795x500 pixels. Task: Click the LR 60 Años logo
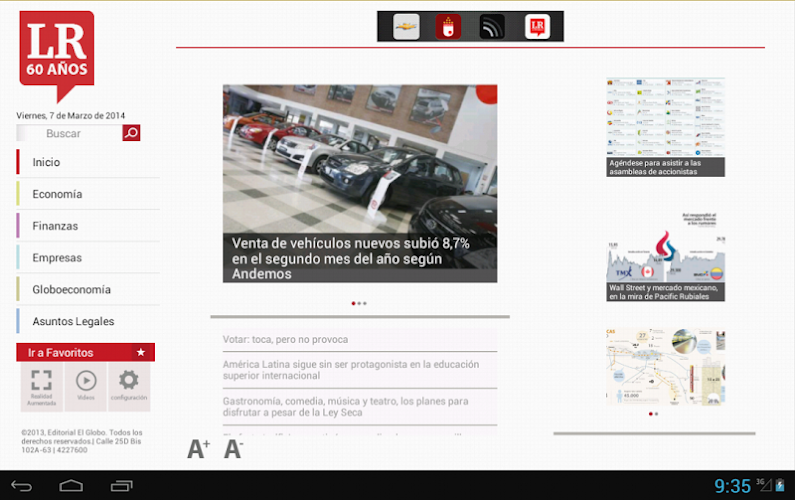coord(57,56)
